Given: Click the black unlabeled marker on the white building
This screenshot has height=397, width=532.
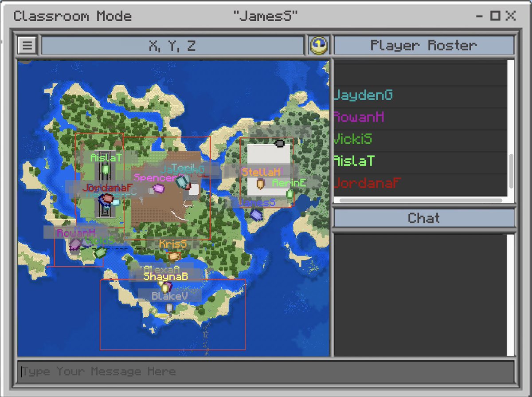Looking at the screenshot, I should [x=279, y=143].
